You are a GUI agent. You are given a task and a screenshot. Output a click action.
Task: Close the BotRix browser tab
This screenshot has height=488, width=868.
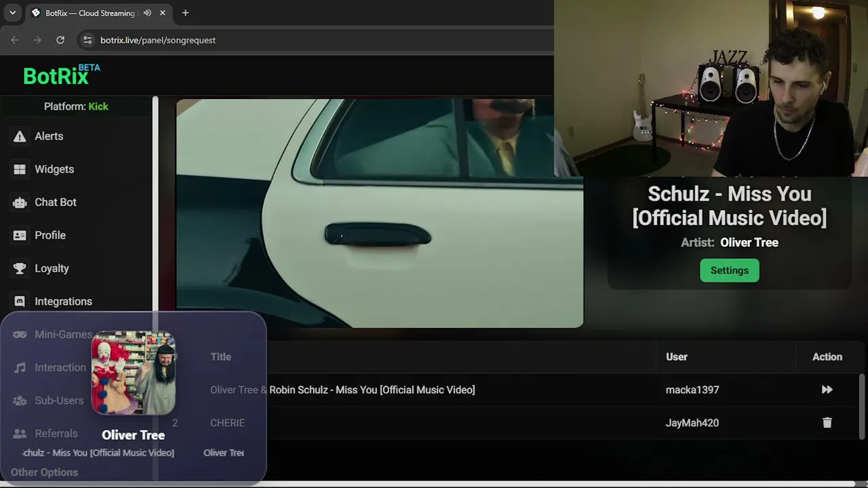[163, 13]
